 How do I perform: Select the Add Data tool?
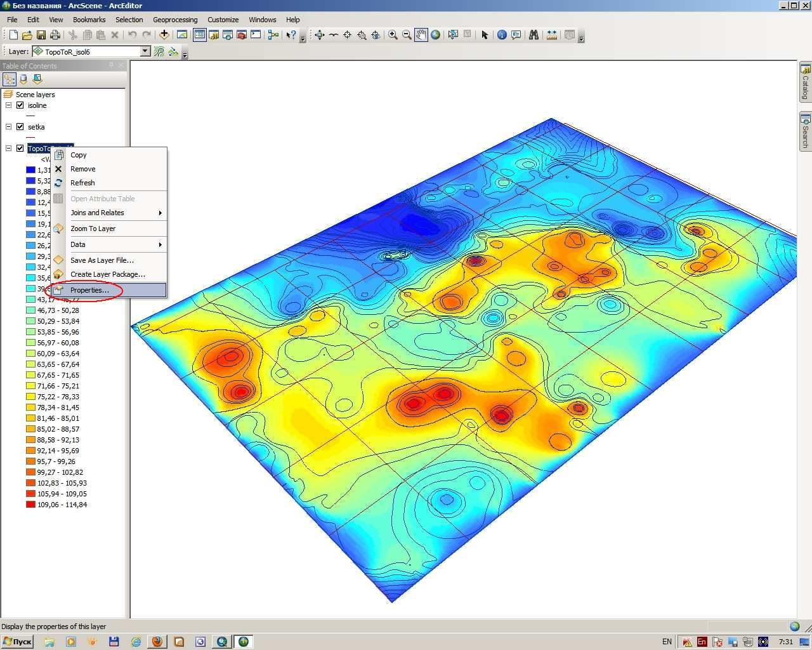[x=164, y=35]
